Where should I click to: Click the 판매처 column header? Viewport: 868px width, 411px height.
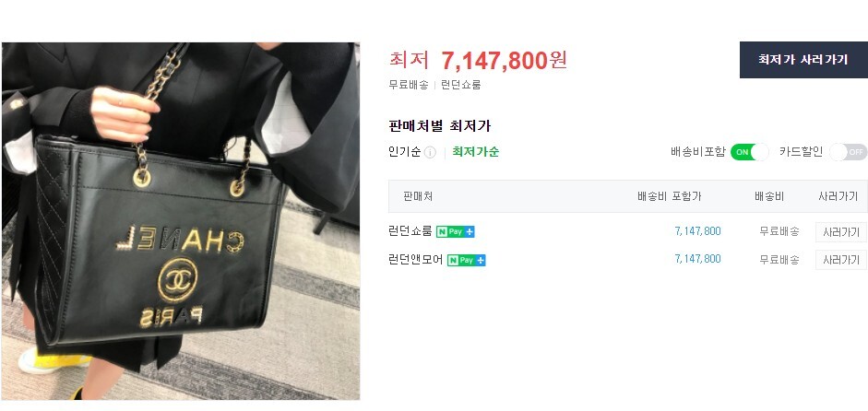point(418,196)
